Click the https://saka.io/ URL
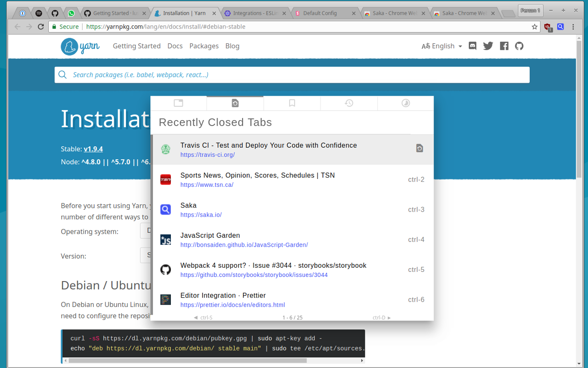 pyautogui.click(x=201, y=215)
